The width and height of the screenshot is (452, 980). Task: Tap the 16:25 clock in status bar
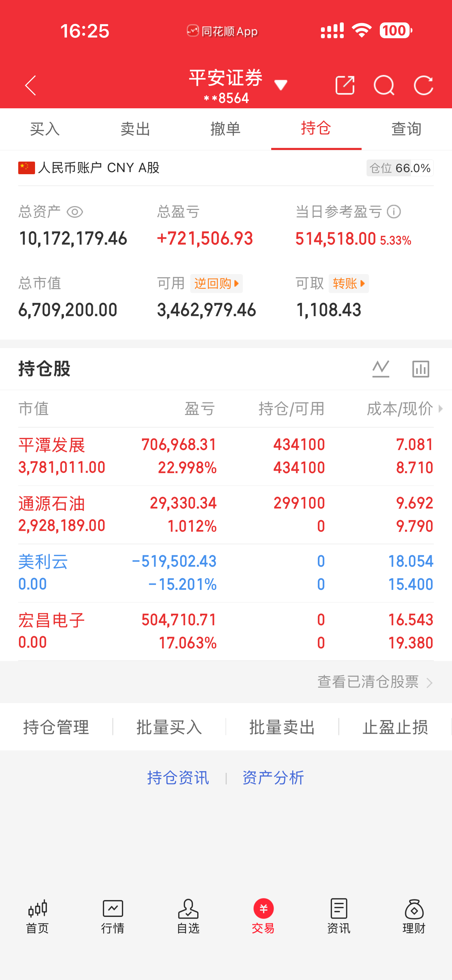pyautogui.click(x=84, y=31)
